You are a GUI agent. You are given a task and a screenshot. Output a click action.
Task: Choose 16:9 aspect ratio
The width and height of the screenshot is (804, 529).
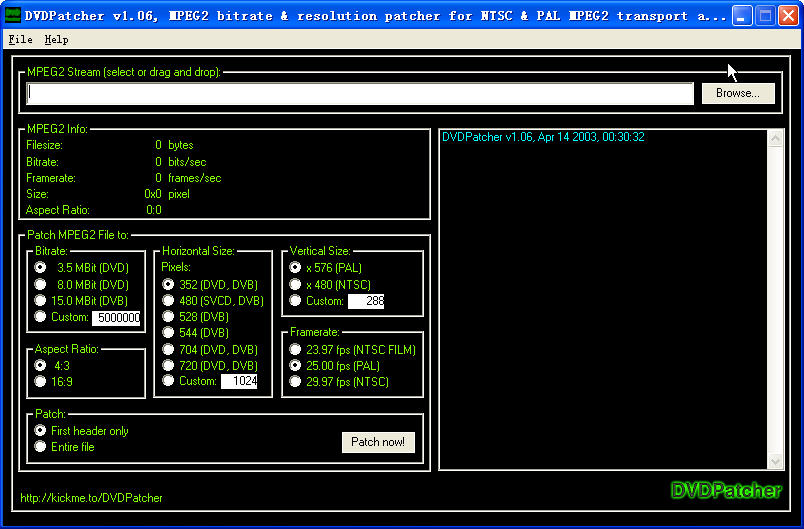point(40,381)
